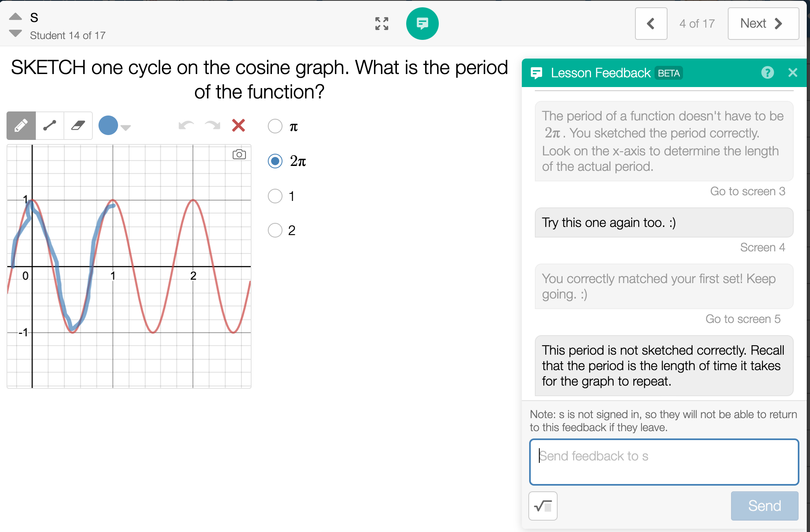Image resolution: width=810 pixels, height=532 pixels.
Task: Go to next student with down arrow
Action: (15, 33)
